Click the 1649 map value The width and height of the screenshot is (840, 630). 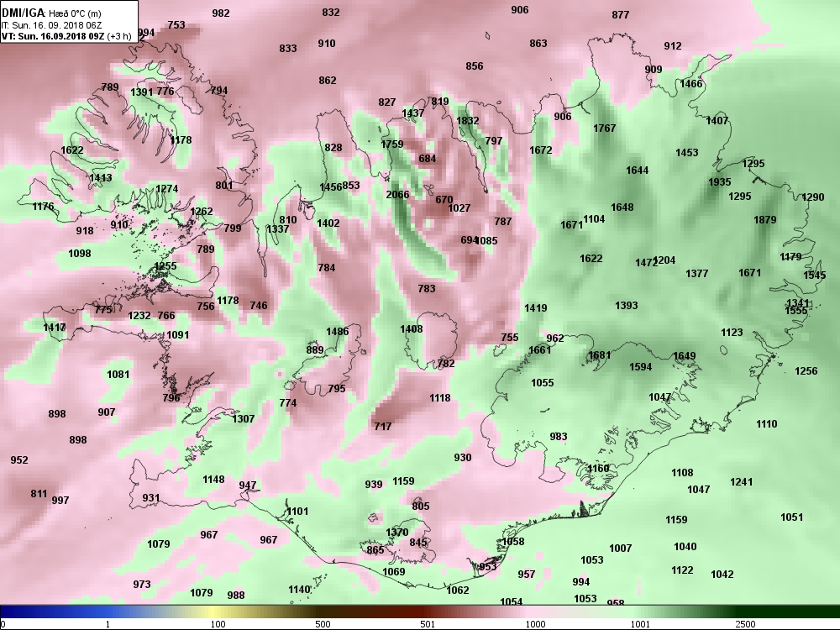pyautogui.click(x=685, y=356)
